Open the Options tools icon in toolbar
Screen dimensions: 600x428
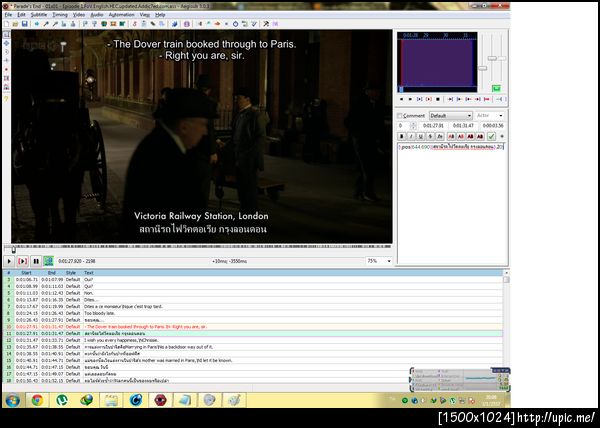click(x=266, y=24)
